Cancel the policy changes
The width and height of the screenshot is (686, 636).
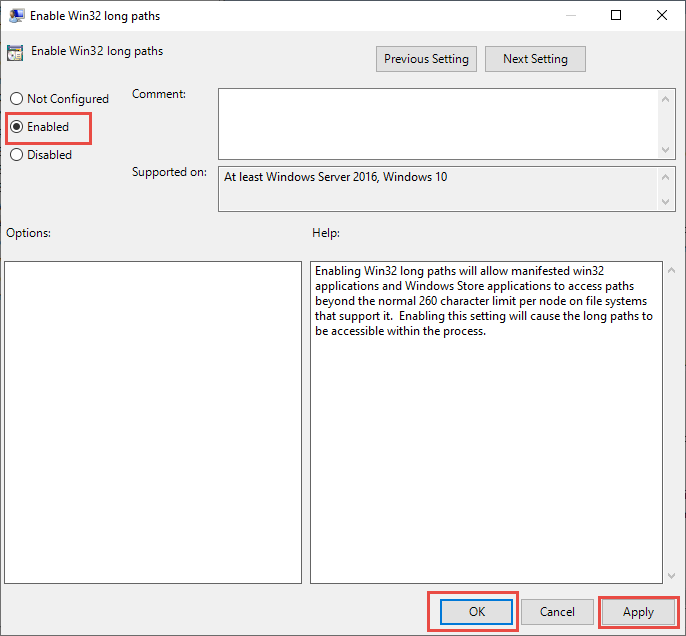557,612
